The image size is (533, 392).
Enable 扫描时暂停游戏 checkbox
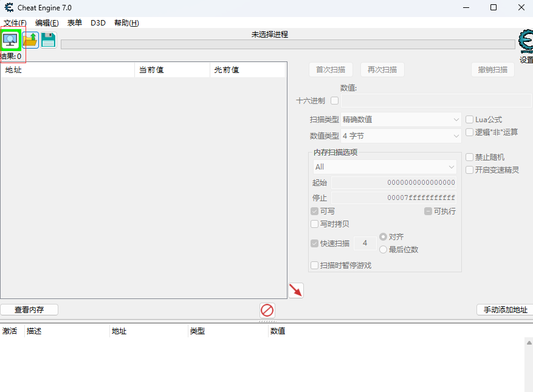tap(314, 265)
